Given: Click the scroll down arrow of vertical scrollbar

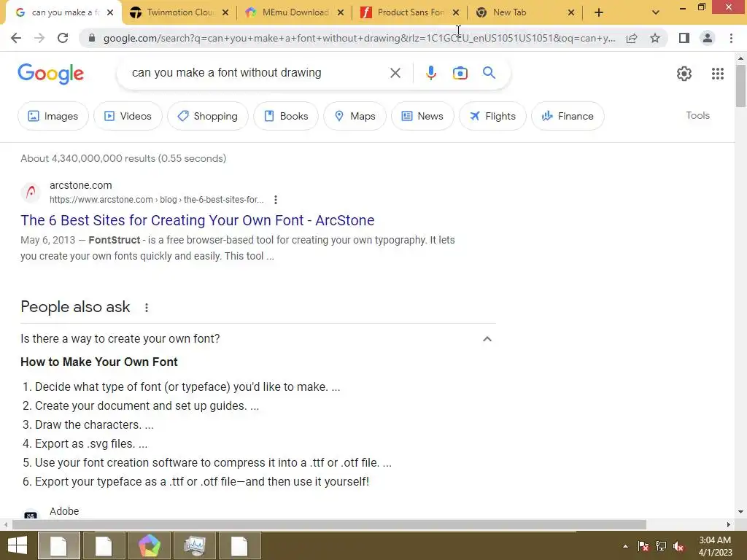Looking at the screenshot, I should (740, 513).
